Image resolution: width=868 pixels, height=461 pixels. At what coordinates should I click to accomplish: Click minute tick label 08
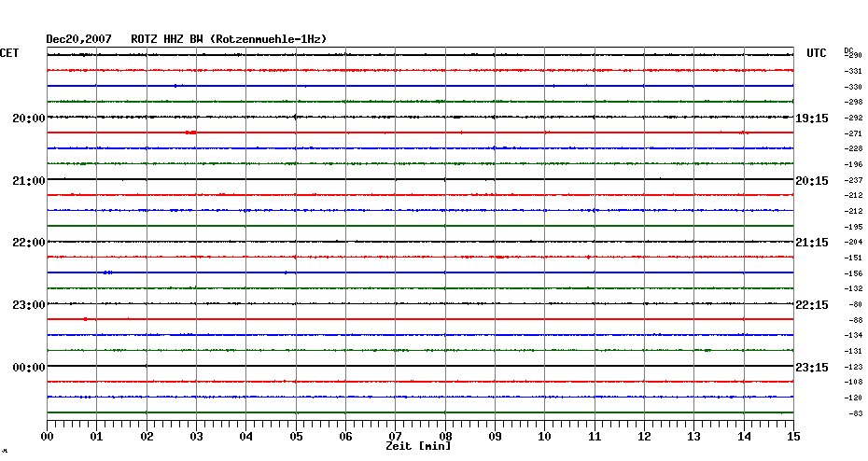click(x=445, y=437)
